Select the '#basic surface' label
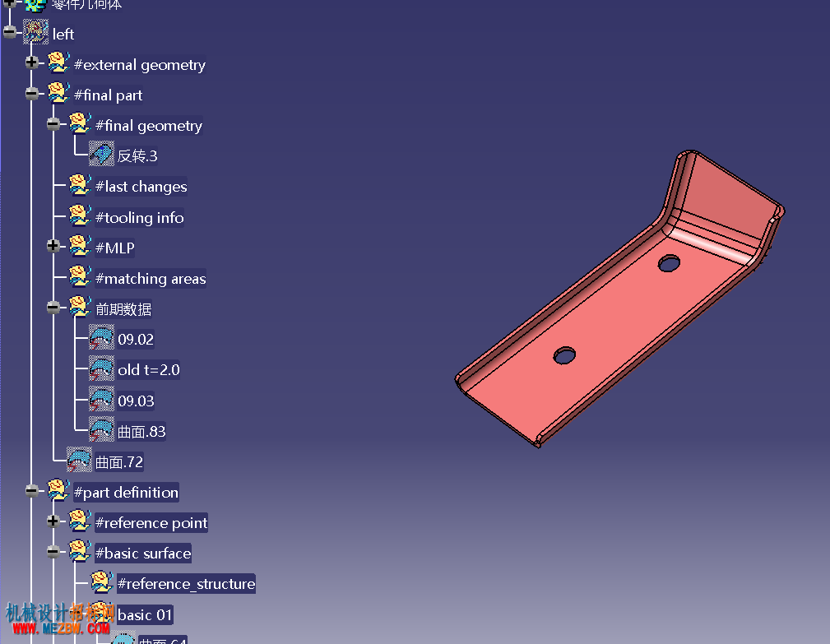Screen dimensions: 830x644 coord(142,554)
